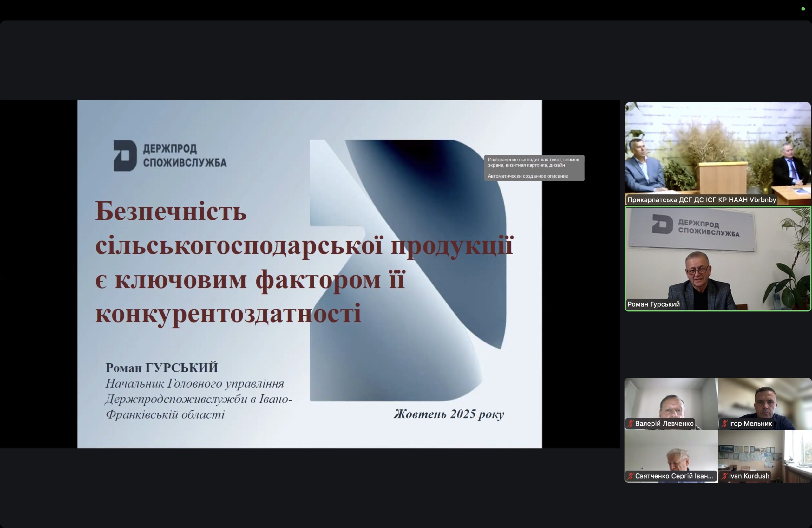Click muted mic icon by Святченко Сергій
The height and width of the screenshot is (528, 812).
click(x=631, y=476)
